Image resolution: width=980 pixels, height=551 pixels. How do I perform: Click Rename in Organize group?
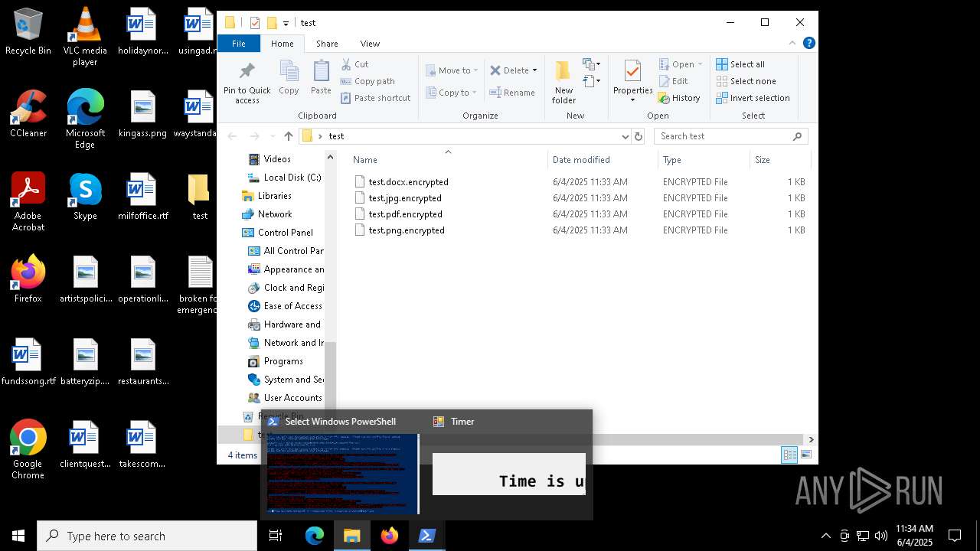pyautogui.click(x=512, y=93)
